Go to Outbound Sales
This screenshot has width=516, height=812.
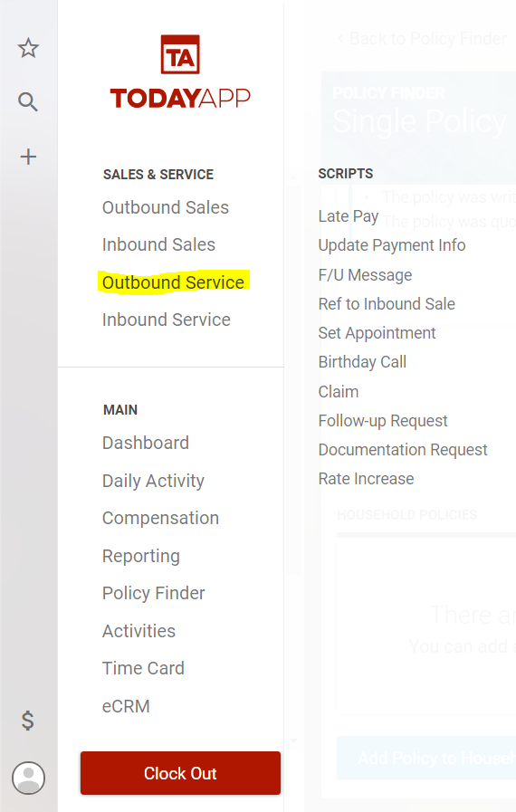coord(166,207)
